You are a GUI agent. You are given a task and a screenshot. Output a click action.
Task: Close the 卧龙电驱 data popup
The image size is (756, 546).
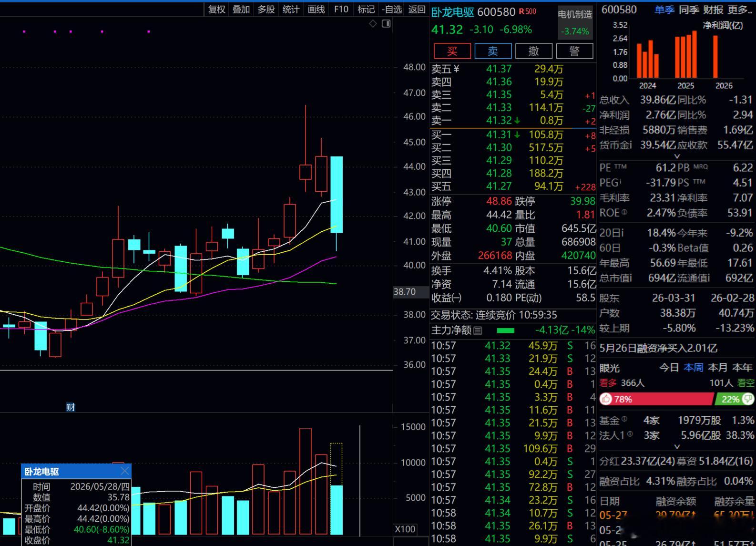coord(124,471)
